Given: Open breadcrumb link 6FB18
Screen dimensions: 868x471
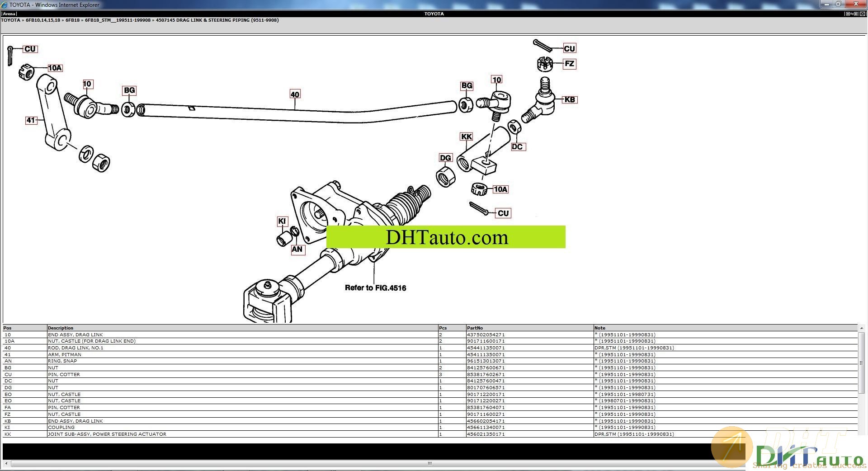Looking at the screenshot, I should coord(73,20).
